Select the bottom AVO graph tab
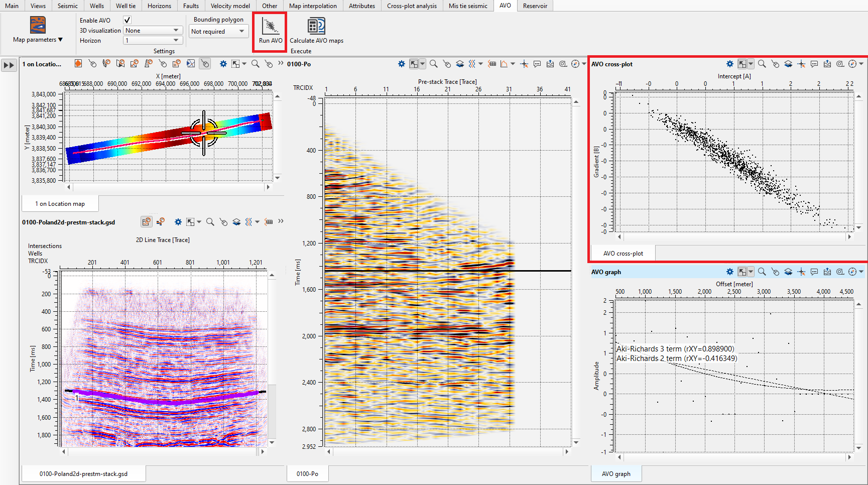Image resolution: width=868 pixels, height=485 pixels. pos(616,473)
